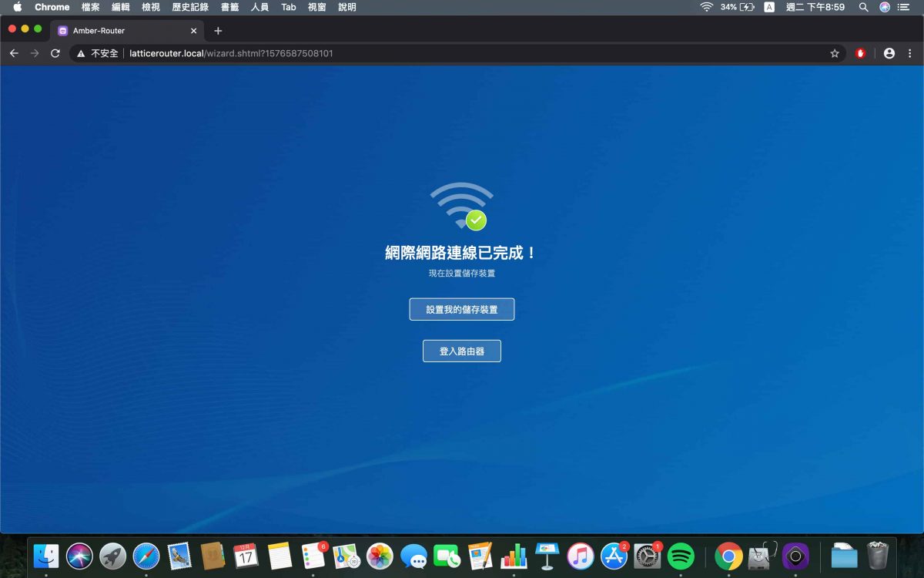Switch to Google Chrome in the Dock
The height and width of the screenshot is (578, 924).
tap(728, 556)
